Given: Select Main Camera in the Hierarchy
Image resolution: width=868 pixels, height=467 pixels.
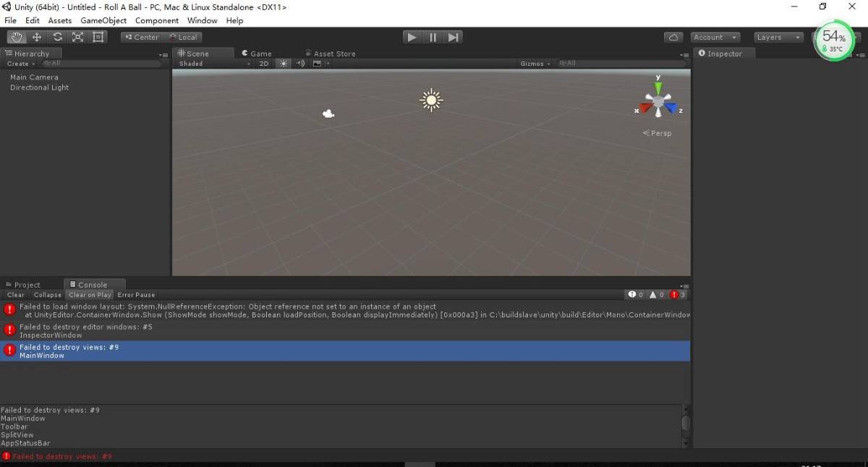Looking at the screenshot, I should click(34, 77).
